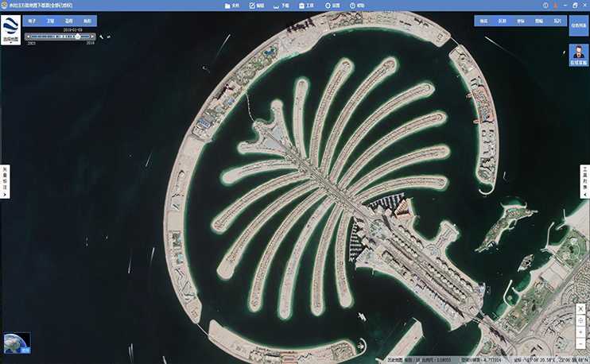The image size is (590, 364).
Task: Open the 文件 (File) menu
Action: tap(231, 5)
